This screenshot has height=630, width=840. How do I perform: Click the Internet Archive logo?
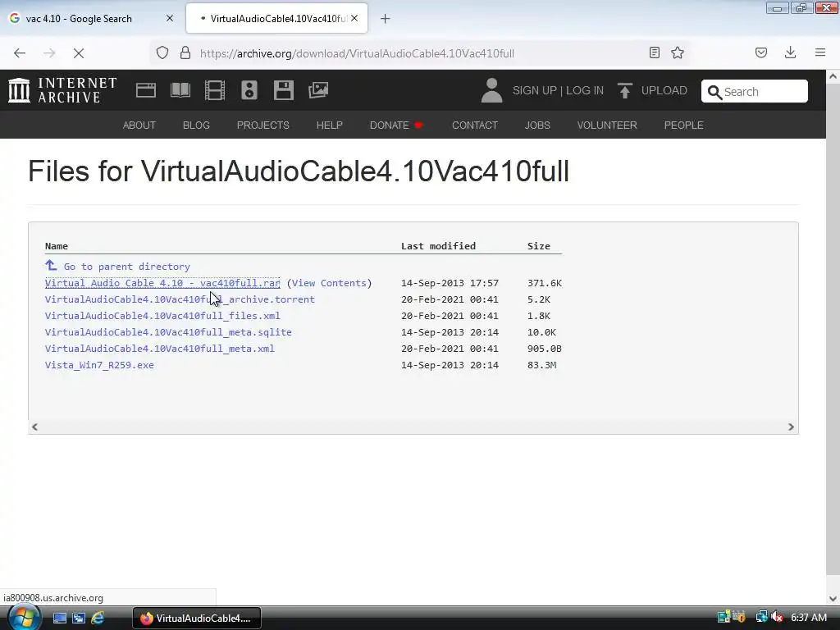pos(62,90)
